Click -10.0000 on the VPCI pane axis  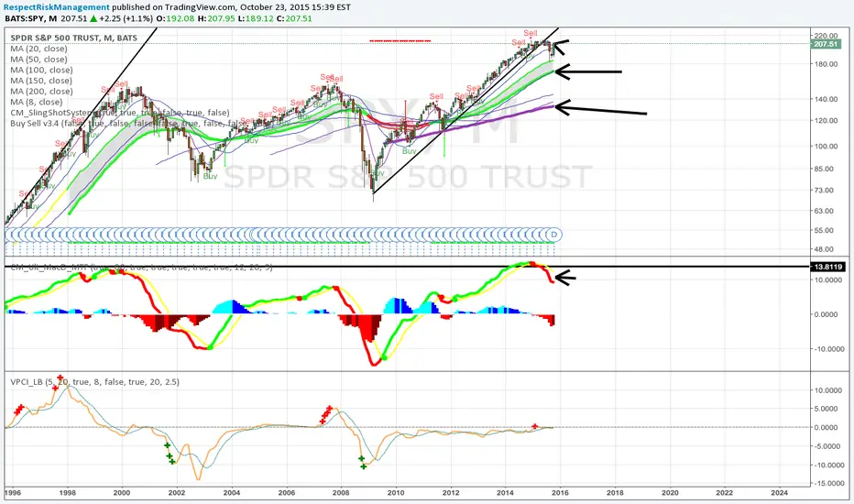[x=827, y=465]
